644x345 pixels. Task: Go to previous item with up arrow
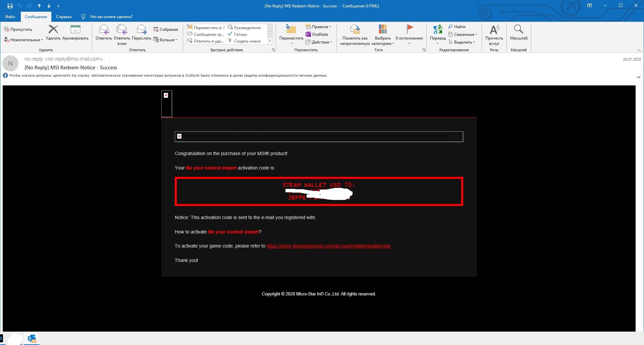39,6
